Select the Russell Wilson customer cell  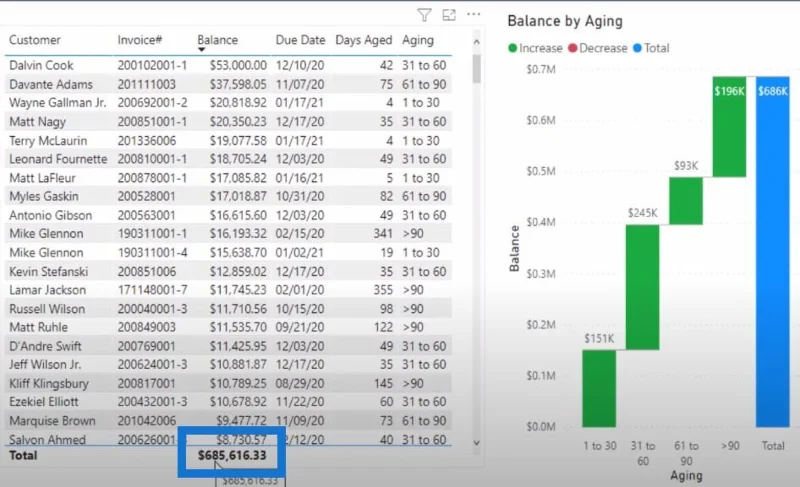click(47, 309)
